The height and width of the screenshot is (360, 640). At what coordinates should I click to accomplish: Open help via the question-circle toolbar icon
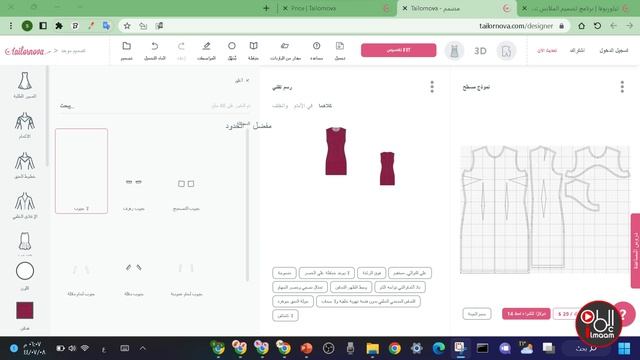316,46
